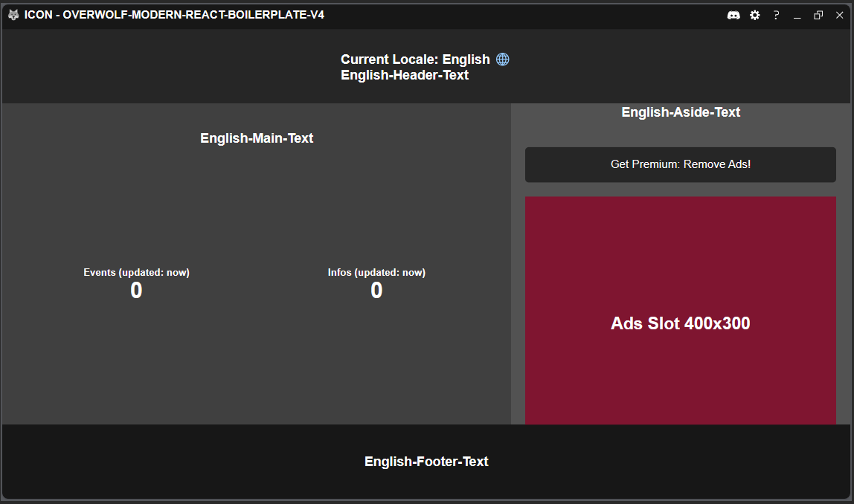Click the English-Aside-Text heading
The image size is (854, 504).
coord(681,112)
